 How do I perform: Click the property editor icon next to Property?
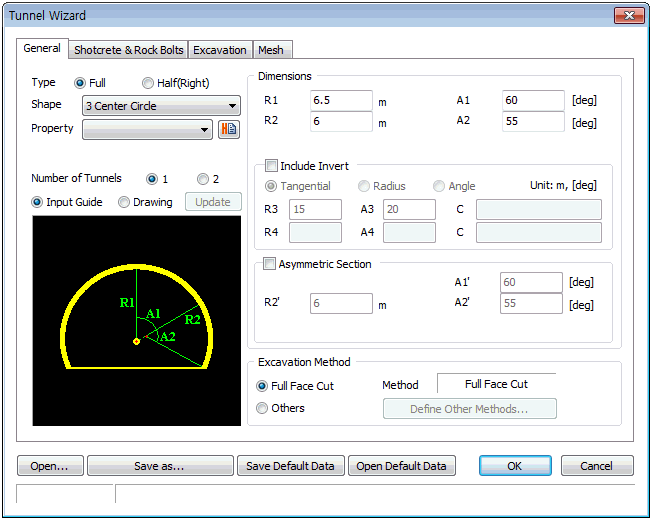(x=228, y=129)
